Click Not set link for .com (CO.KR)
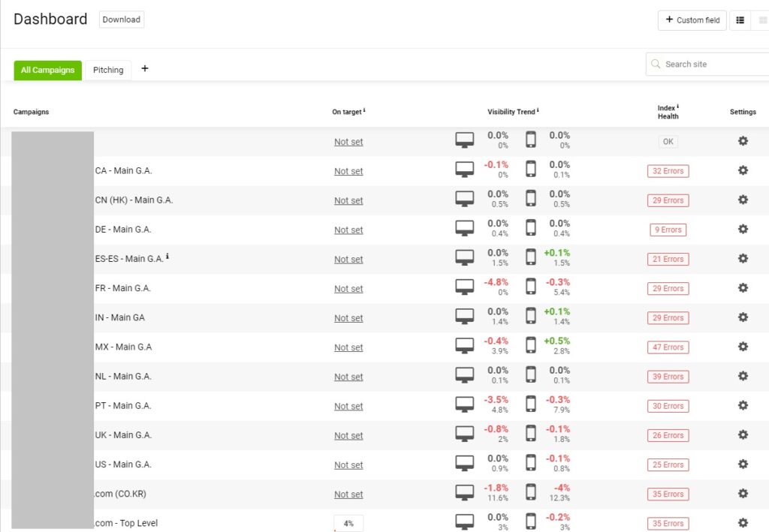The height and width of the screenshot is (532, 769). [348, 494]
